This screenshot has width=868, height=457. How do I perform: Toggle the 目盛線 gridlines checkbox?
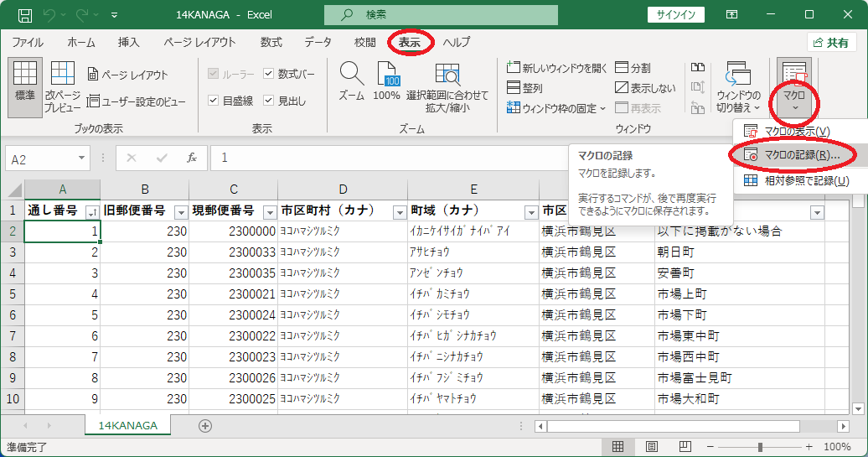213,101
